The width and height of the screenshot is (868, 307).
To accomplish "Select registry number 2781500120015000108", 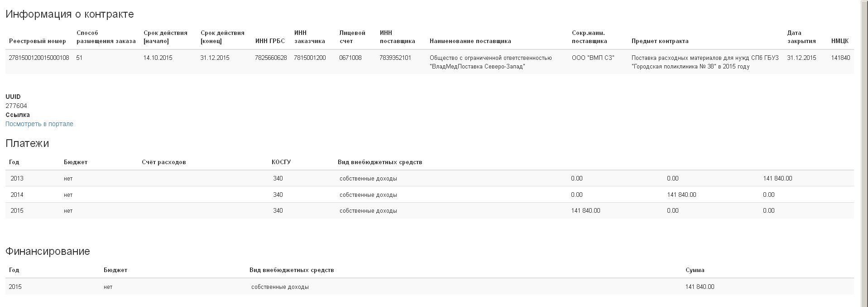I will tap(39, 58).
